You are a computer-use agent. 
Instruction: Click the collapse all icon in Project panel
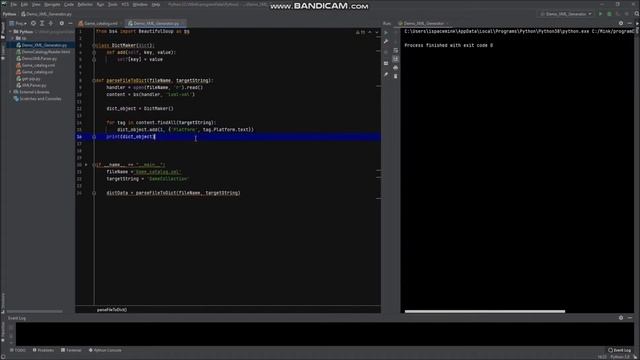click(x=51, y=23)
